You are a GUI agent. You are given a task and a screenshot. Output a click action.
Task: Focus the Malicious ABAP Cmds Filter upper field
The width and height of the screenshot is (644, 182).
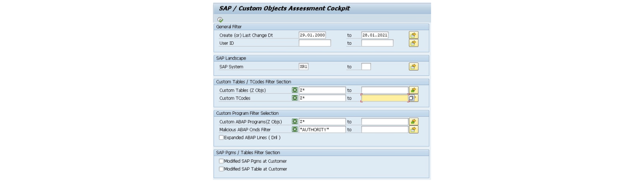pyautogui.click(x=385, y=130)
